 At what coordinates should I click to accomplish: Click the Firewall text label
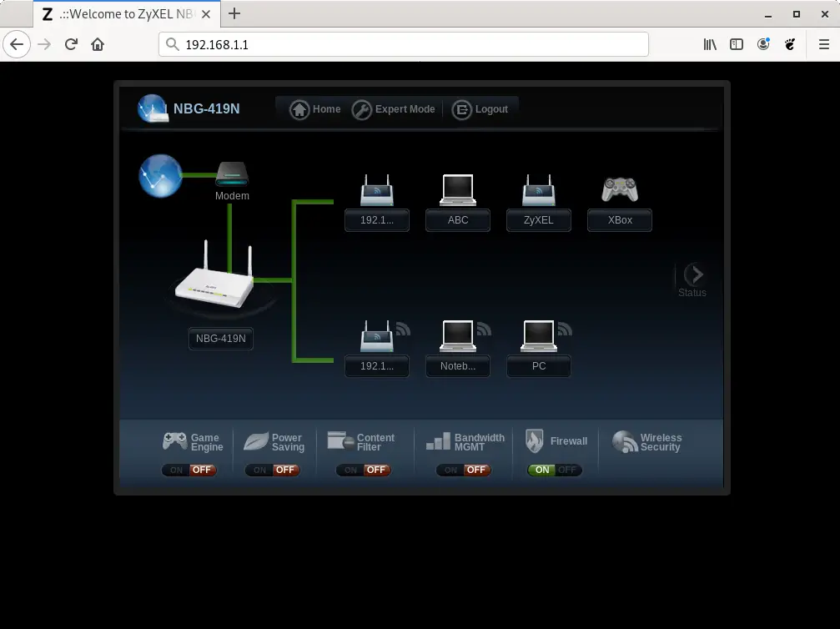click(x=569, y=441)
